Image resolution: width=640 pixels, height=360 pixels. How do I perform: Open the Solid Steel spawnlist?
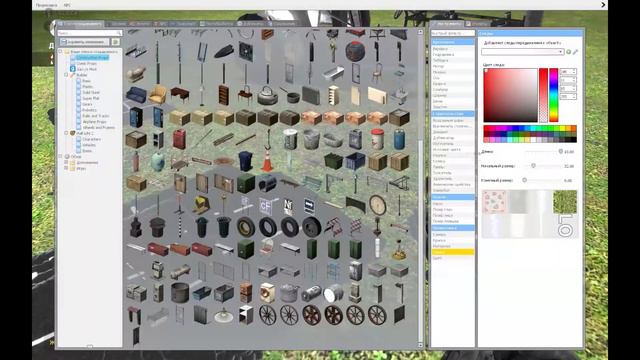(91, 93)
